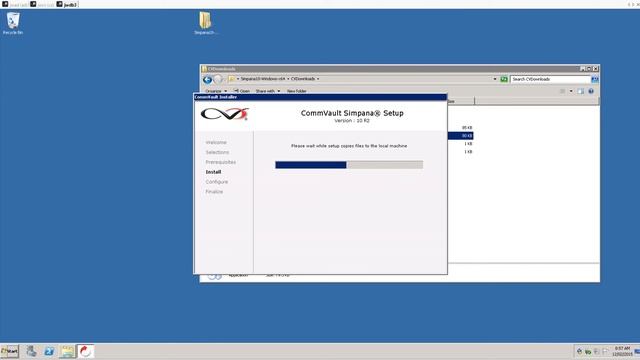
Task: Click the CommVault logo in the installer
Action: pos(224,114)
